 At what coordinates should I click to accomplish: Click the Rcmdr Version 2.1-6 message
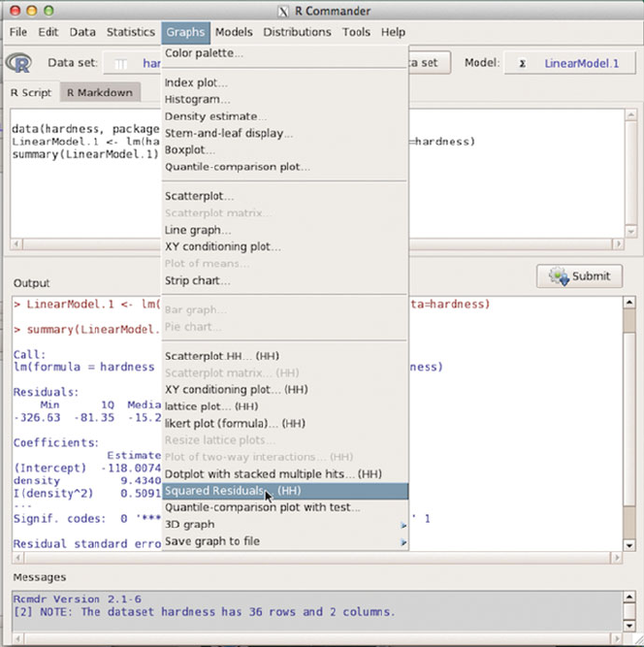point(78,599)
